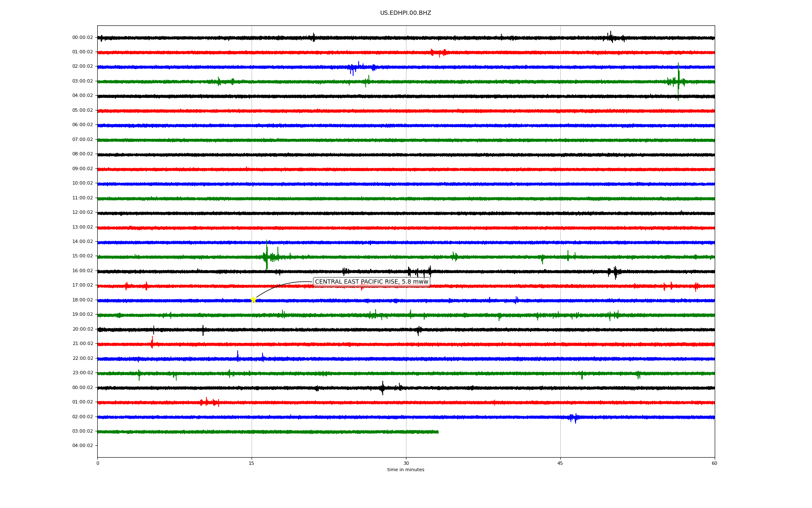Click the end of the partial green trace at bottom

437,432
